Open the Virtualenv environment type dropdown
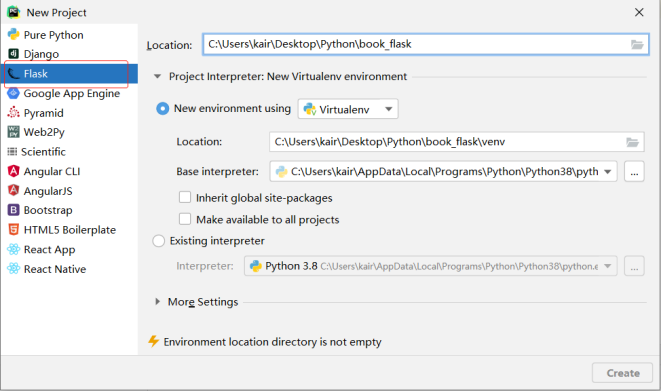The width and height of the screenshot is (661, 391). coord(348,109)
